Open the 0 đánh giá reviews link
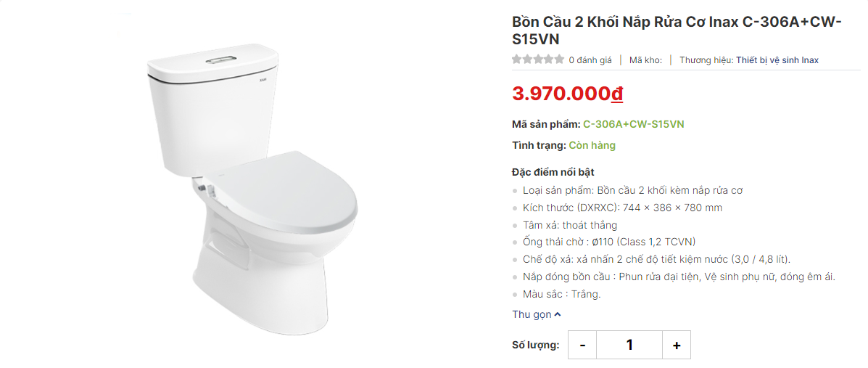Image resolution: width=868 pixels, height=368 pixels. [590, 60]
